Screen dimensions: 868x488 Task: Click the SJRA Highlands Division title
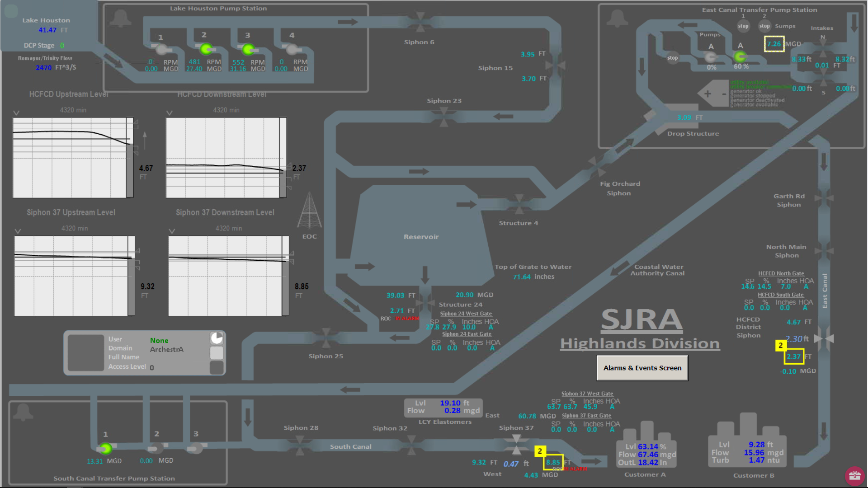point(640,330)
